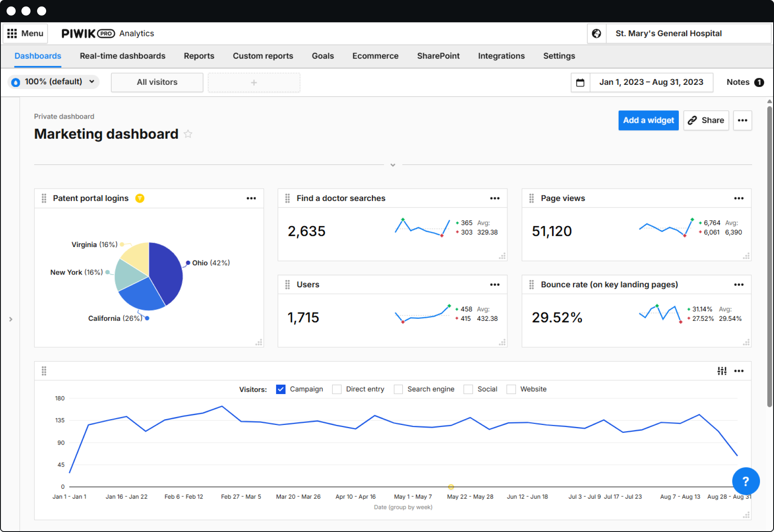Open the Page views widget options menu

(739, 198)
